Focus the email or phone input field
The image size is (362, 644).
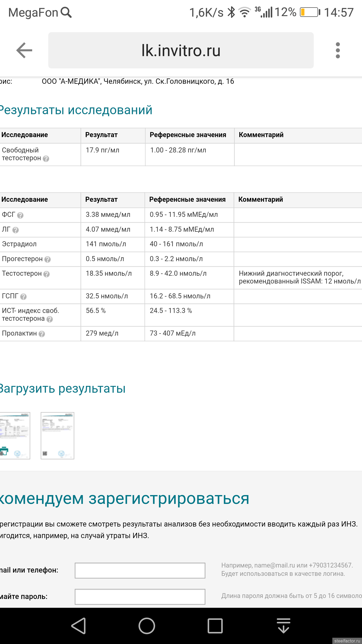140,571
